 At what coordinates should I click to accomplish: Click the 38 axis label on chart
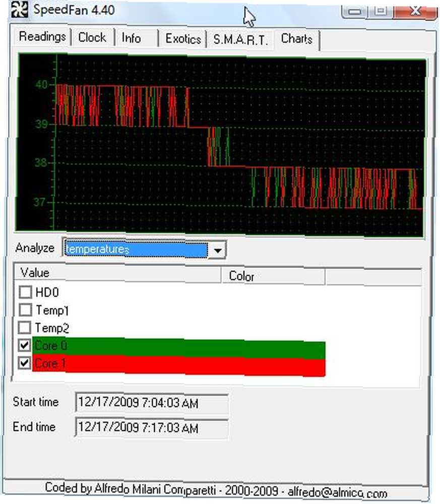click(x=41, y=163)
